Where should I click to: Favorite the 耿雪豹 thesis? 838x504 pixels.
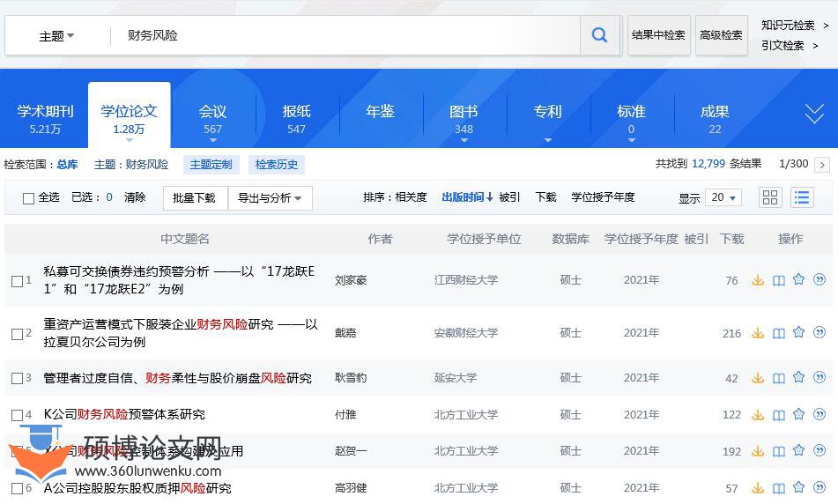(798, 377)
